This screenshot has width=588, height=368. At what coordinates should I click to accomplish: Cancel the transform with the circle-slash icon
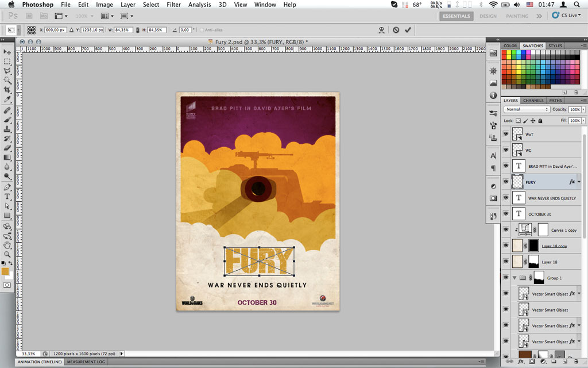(x=396, y=30)
